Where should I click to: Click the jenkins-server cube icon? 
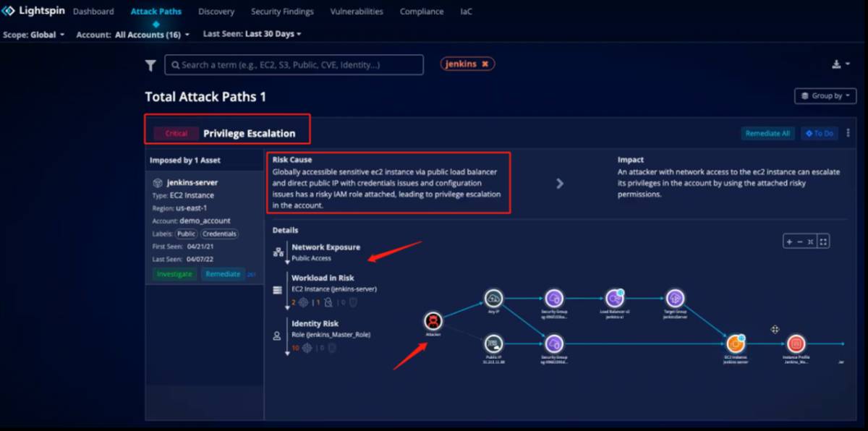tap(158, 183)
